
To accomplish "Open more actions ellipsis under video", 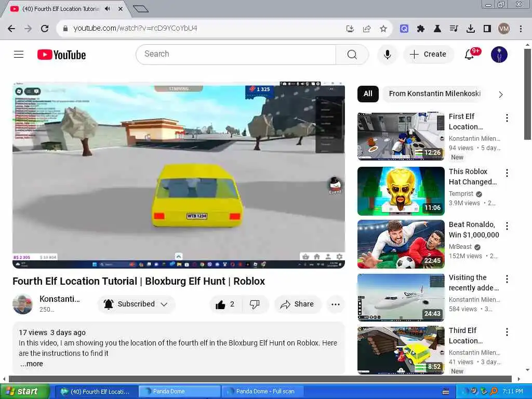I will pos(335,304).
